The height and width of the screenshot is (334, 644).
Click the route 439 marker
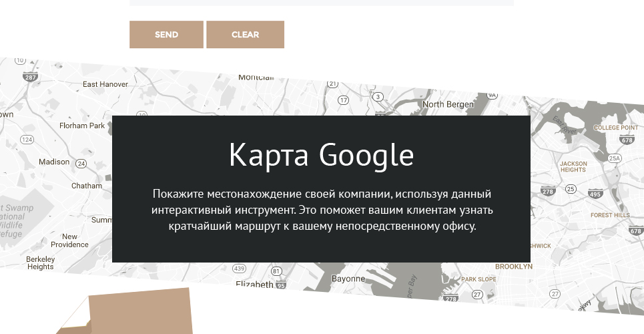tap(239, 269)
